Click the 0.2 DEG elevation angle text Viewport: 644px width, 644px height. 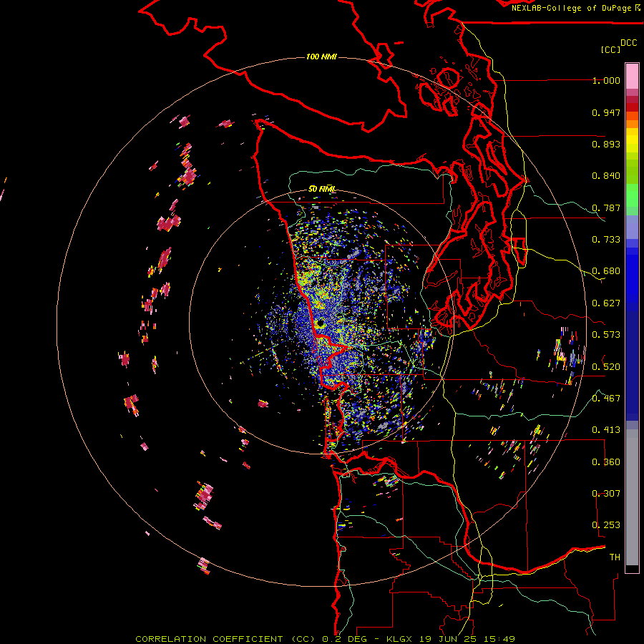(x=345, y=639)
